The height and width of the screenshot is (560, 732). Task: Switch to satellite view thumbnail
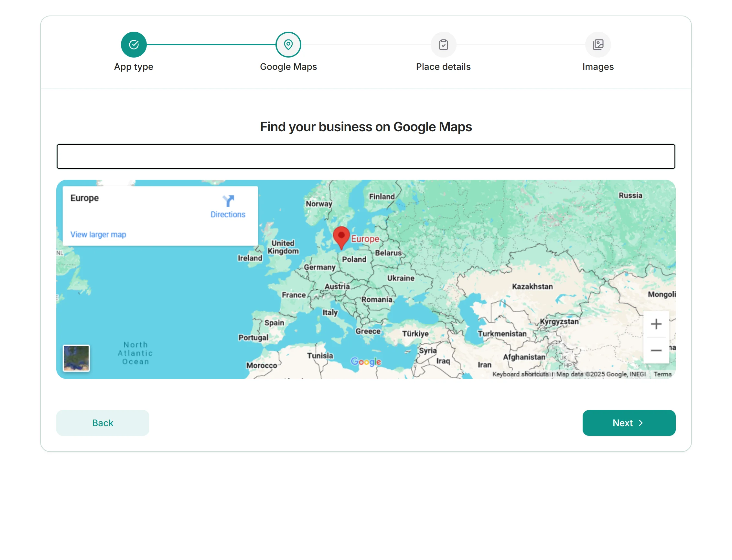76,358
